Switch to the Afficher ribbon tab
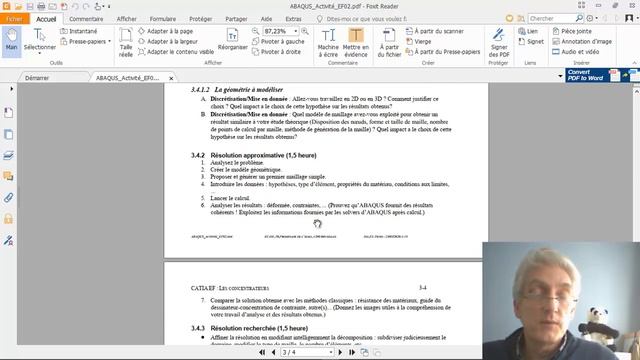Viewport: 640px width, 360px height. point(127,19)
